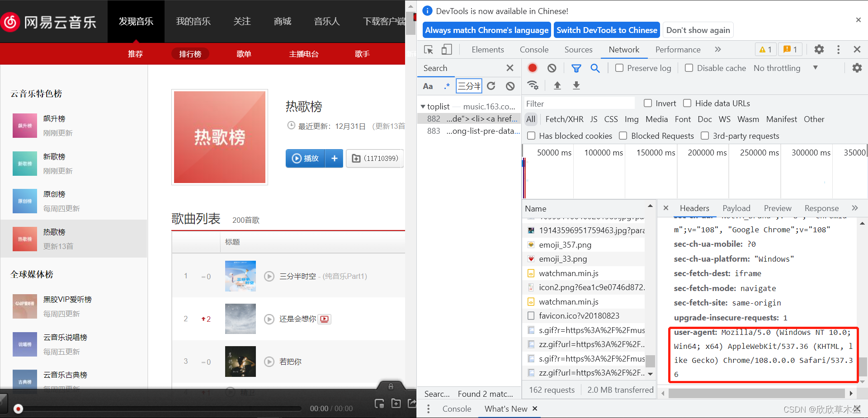Toggle the device toolbar icon in DevTools
This screenshot has height=418, width=868.
pos(447,49)
